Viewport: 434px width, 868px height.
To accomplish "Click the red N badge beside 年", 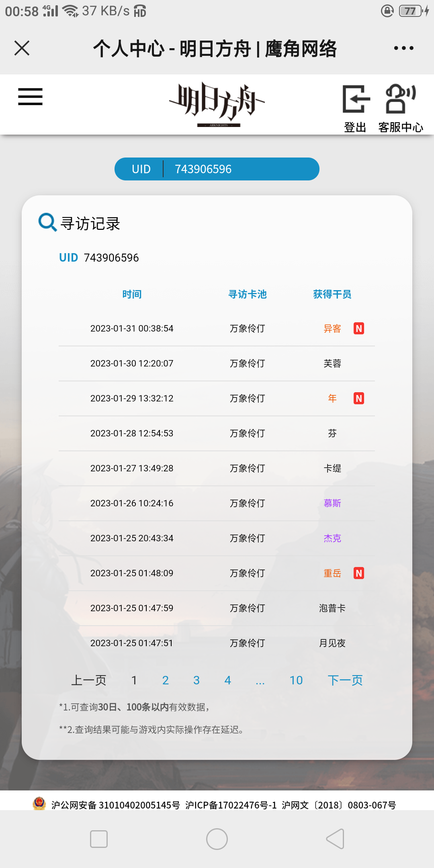I will 359,399.
